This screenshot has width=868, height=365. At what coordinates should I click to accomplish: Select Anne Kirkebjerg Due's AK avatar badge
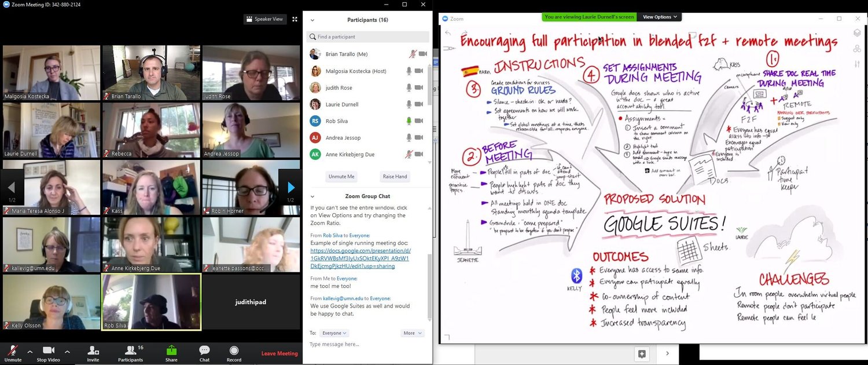315,154
